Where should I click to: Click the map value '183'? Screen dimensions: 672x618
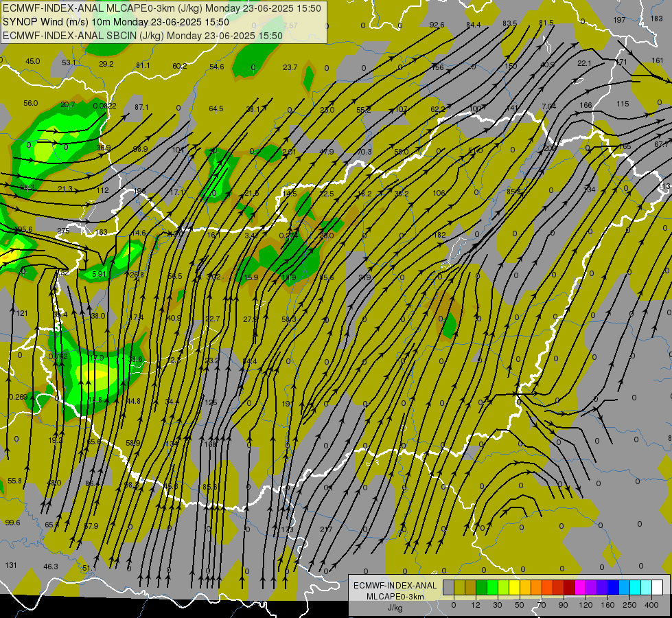(x=657, y=19)
